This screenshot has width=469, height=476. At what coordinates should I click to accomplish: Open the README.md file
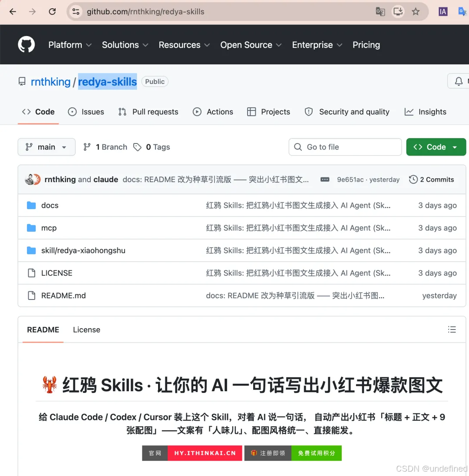pyautogui.click(x=63, y=295)
